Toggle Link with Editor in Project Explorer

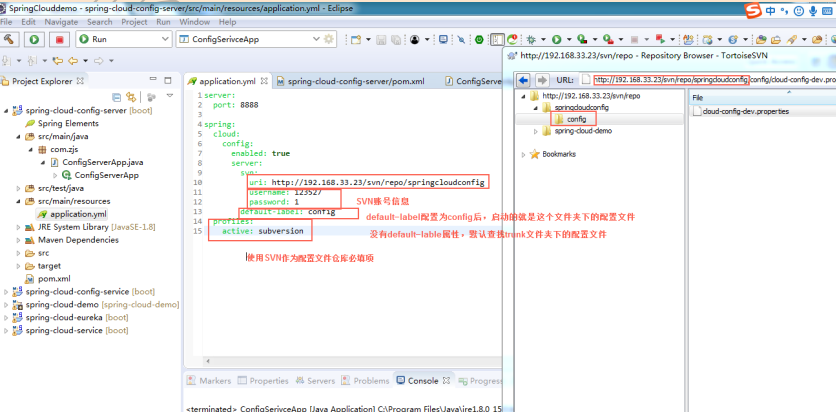131,97
